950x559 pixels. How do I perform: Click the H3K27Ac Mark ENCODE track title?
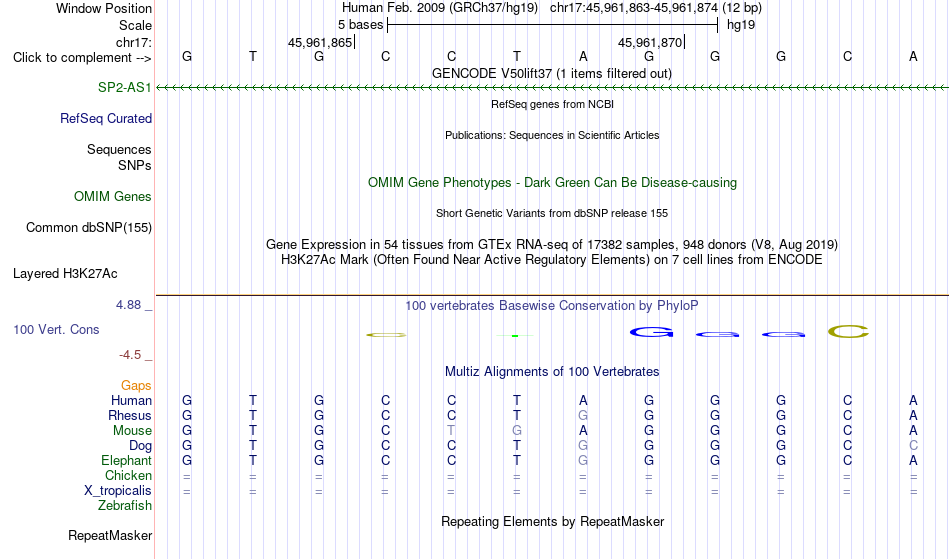[x=552, y=260]
